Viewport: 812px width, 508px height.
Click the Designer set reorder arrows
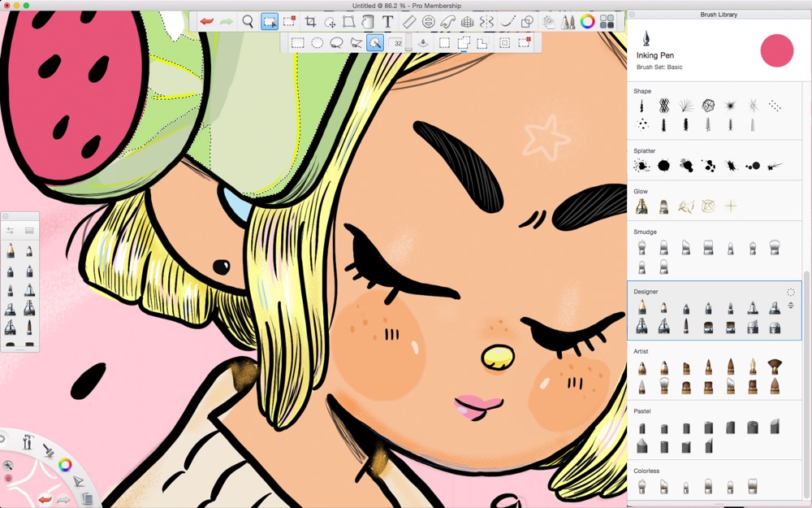pos(790,306)
